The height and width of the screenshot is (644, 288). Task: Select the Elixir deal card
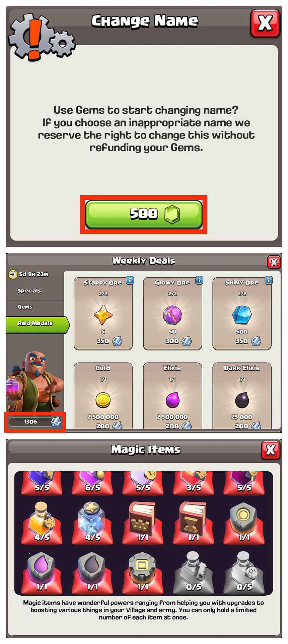172,396
